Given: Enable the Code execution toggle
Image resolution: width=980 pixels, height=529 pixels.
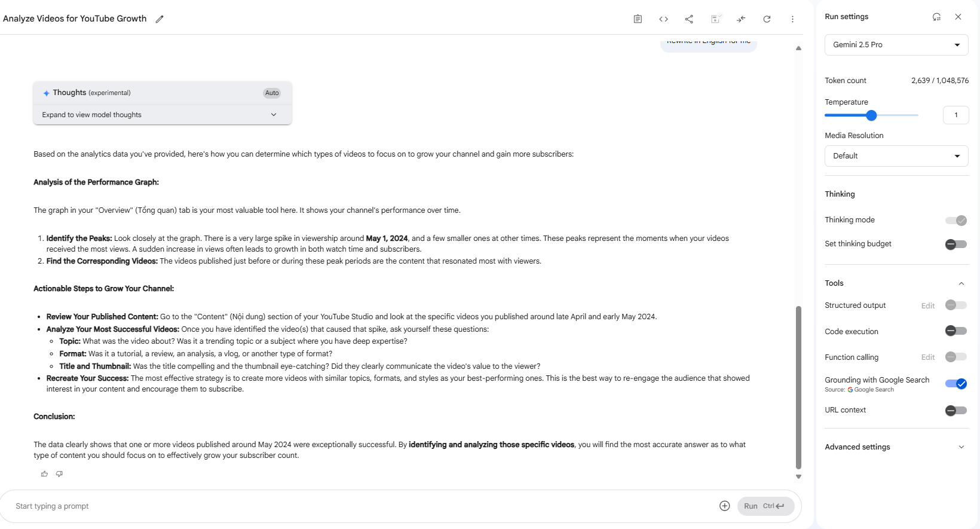Looking at the screenshot, I should click(x=955, y=331).
